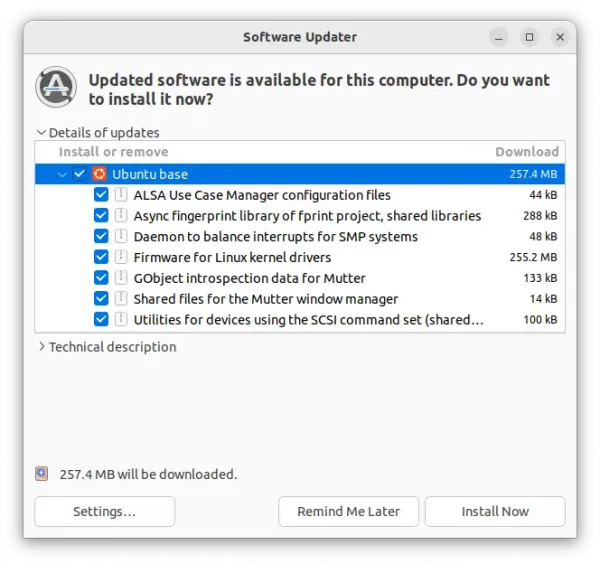The image size is (600, 564).
Task: Click the Ubuntu logo icon beside Ubuntu base
Action: pos(99,174)
